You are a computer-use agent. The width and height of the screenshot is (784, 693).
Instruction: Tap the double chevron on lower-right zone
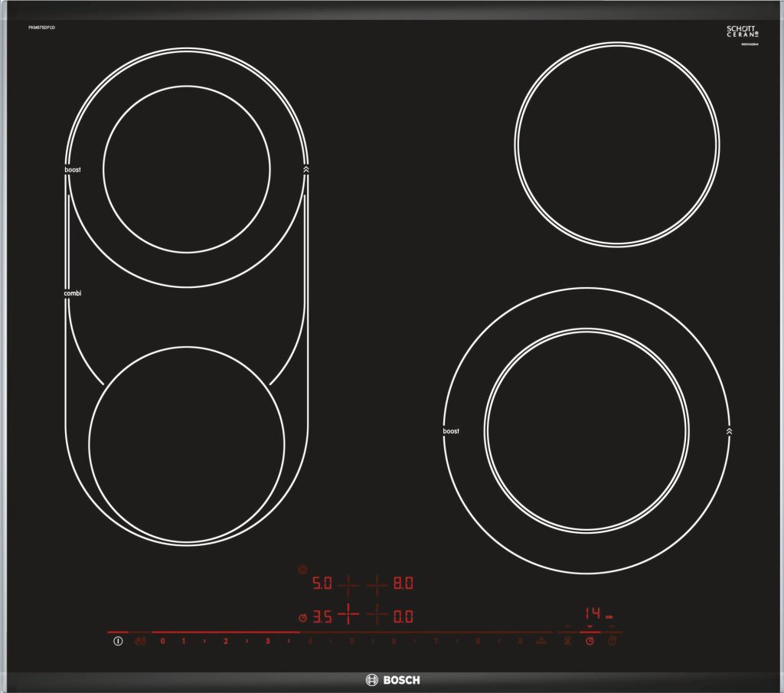[730, 431]
